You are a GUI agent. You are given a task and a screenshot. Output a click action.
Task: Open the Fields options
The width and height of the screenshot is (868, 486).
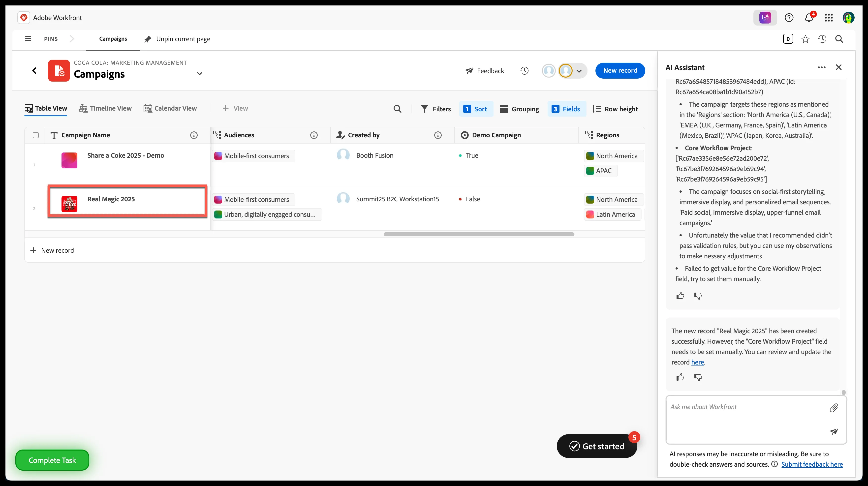click(566, 109)
